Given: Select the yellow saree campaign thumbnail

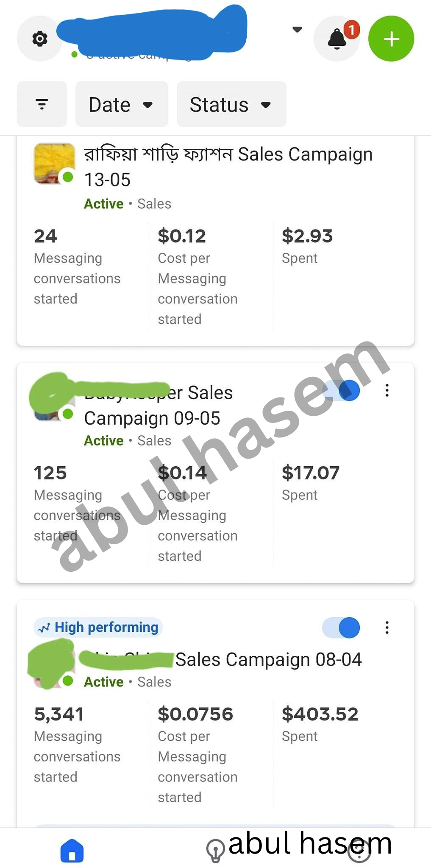Looking at the screenshot, I should click(54, 163).
